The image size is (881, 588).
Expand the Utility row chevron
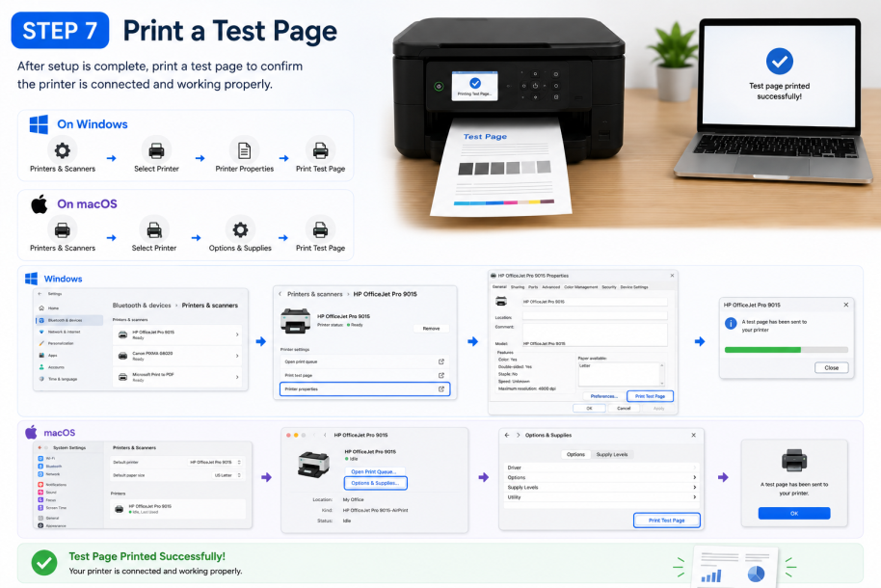(694, 497)
